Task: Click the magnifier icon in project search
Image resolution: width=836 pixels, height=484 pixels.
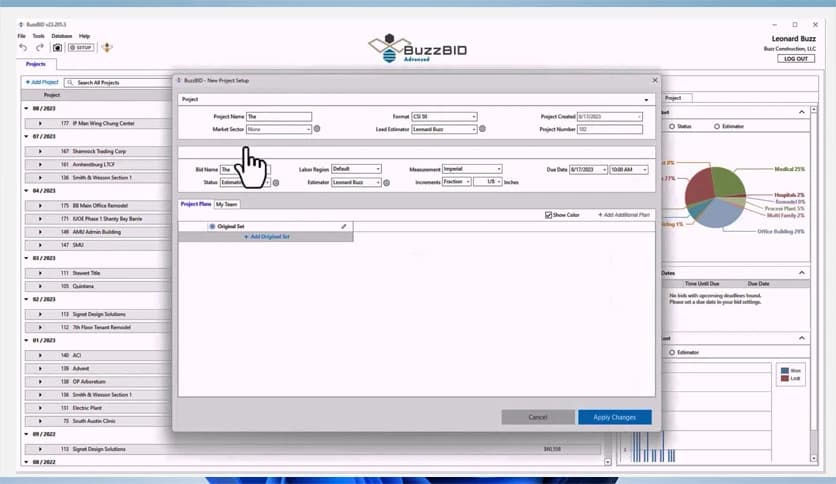Action: [70, 83]
